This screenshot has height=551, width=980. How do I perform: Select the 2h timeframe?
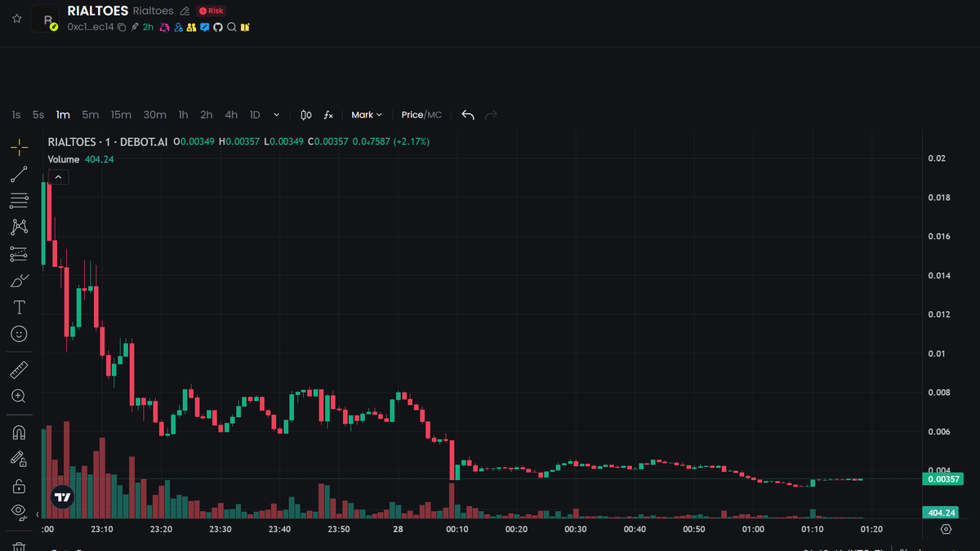click(207, 115)
